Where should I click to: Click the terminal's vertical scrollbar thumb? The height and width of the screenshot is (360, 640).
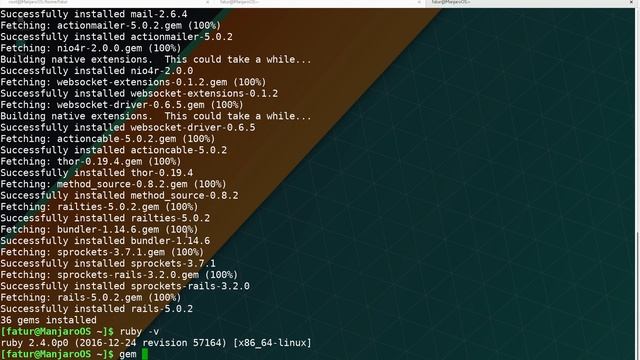coord(637,296)
